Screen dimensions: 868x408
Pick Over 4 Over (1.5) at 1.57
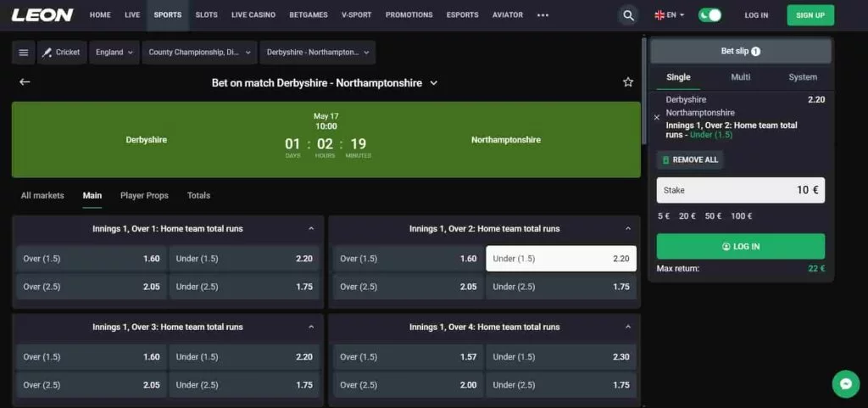click(x=408, y=357)
